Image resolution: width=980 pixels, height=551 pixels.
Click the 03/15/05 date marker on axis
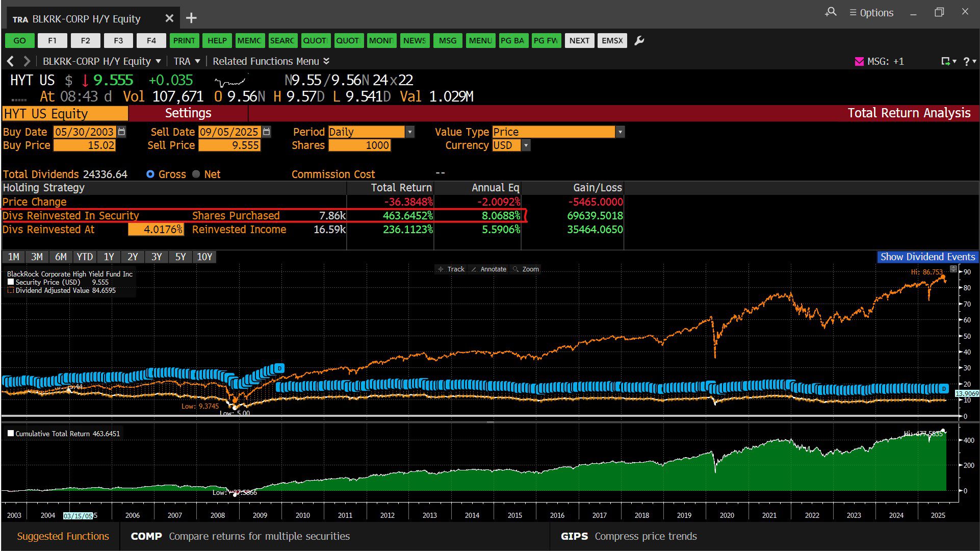(78, 515)
